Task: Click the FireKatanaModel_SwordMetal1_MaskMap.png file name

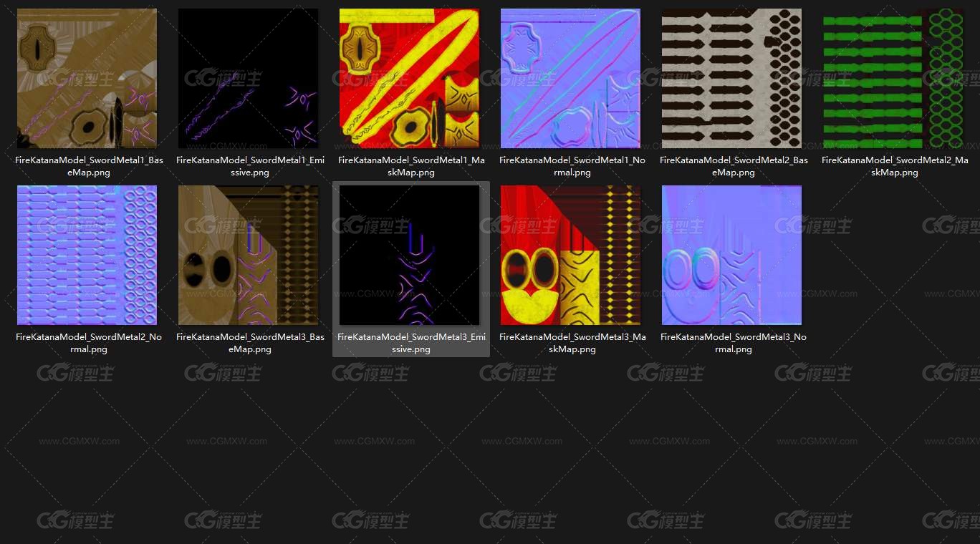Action: point(411,166)
